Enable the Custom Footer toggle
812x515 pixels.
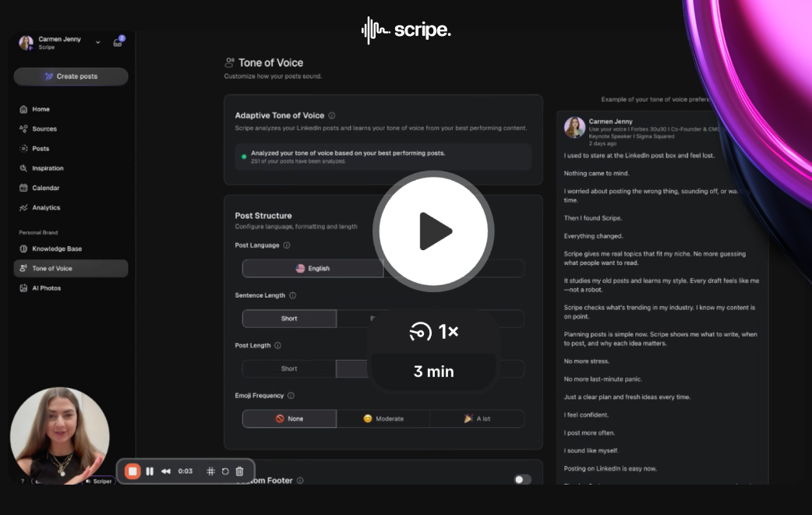[522, 479]
